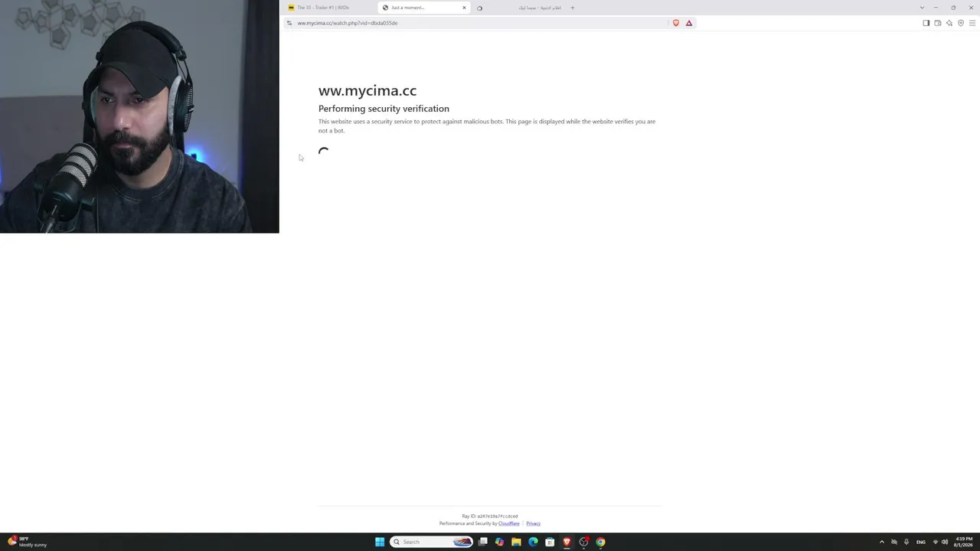The image size is (980, 551).
Task: Switch to the IMDb trailer tab
Action: pos(330,8)
